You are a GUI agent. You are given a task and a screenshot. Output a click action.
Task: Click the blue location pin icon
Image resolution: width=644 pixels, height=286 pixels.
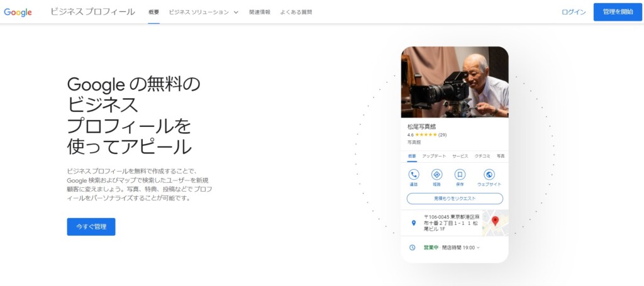(x=414, y=223)
